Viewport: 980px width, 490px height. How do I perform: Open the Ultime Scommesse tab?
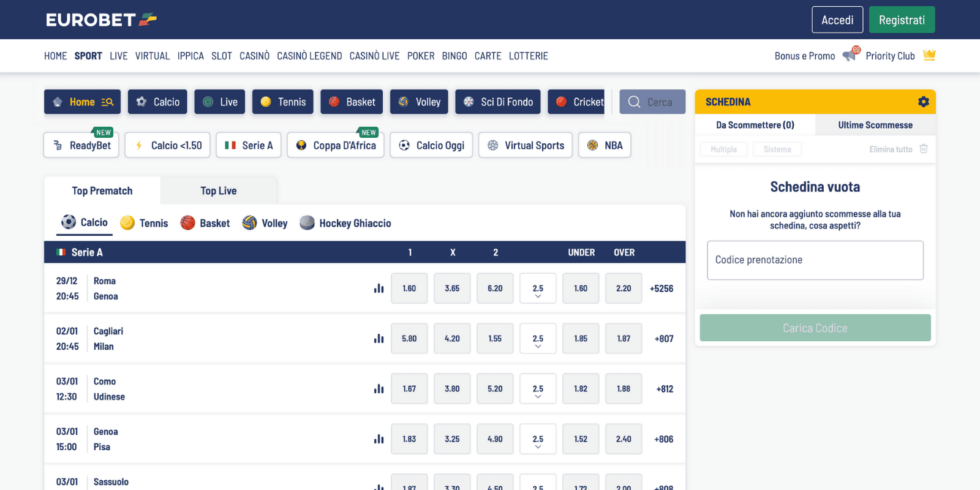point(875,125)
